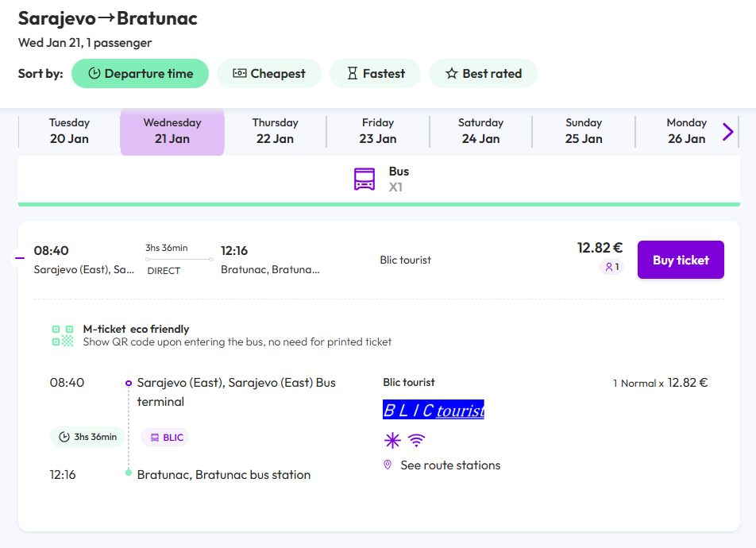Show next week dates with right chevron

728,131
